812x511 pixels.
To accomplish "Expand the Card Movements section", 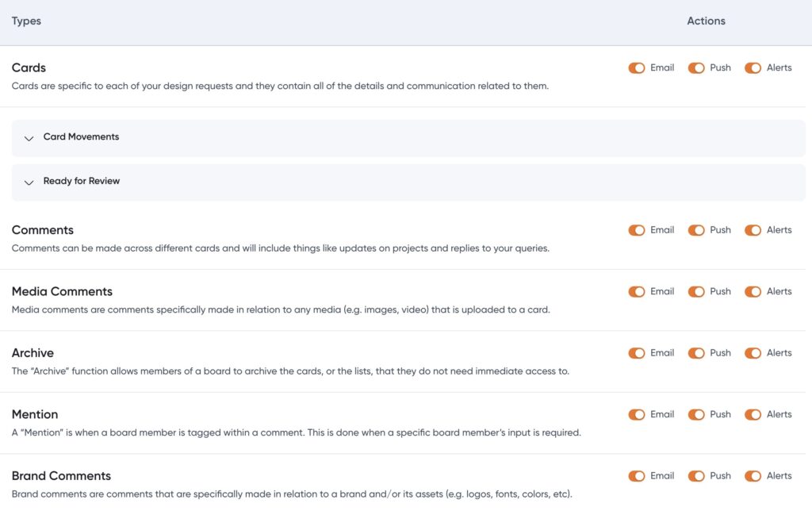I will coord(81,137).
